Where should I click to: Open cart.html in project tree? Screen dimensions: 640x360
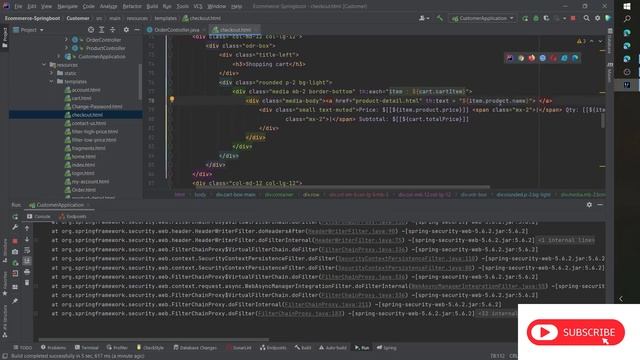coord(81,98)
